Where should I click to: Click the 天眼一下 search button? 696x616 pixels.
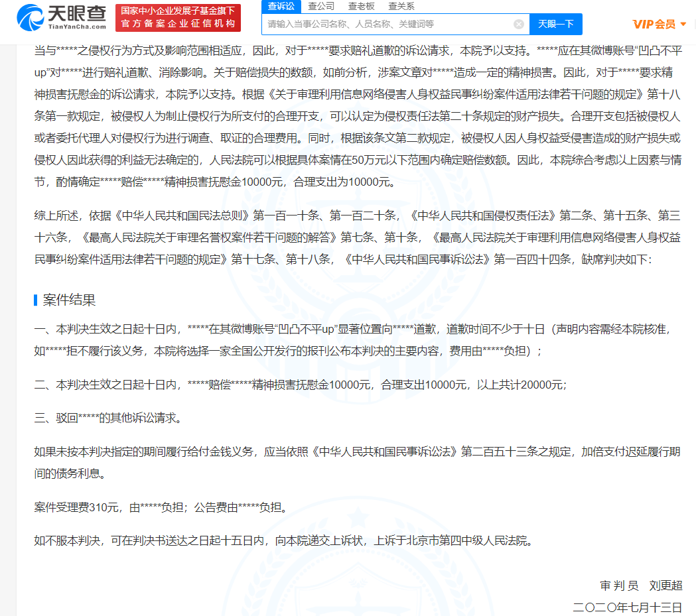(556, 24)
